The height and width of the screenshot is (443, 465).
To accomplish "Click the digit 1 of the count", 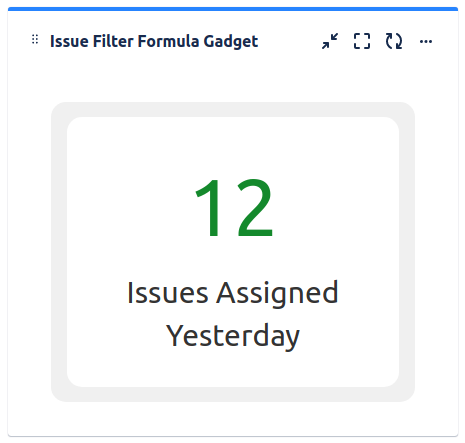I will pos(208,208).
